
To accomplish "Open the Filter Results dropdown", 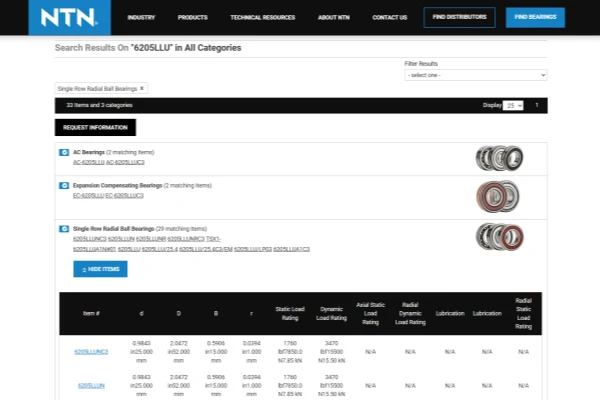I will tap(476, 75).
